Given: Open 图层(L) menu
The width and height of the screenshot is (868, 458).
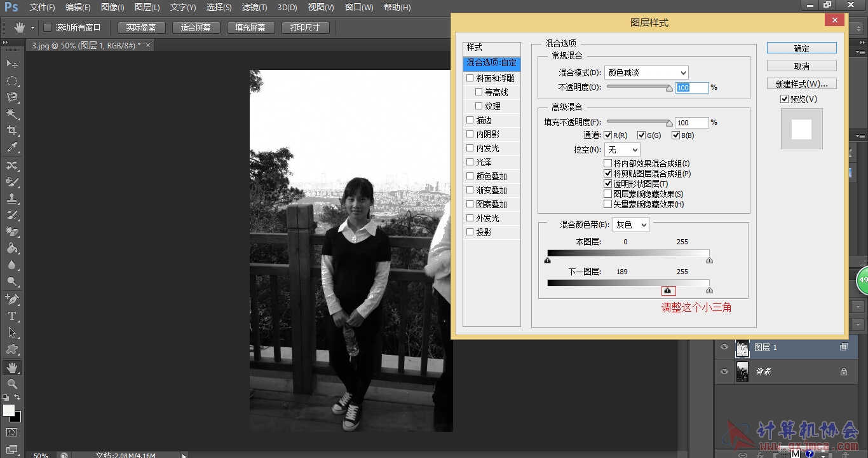Looking at the screenshot, I should (x=147, y=8).
